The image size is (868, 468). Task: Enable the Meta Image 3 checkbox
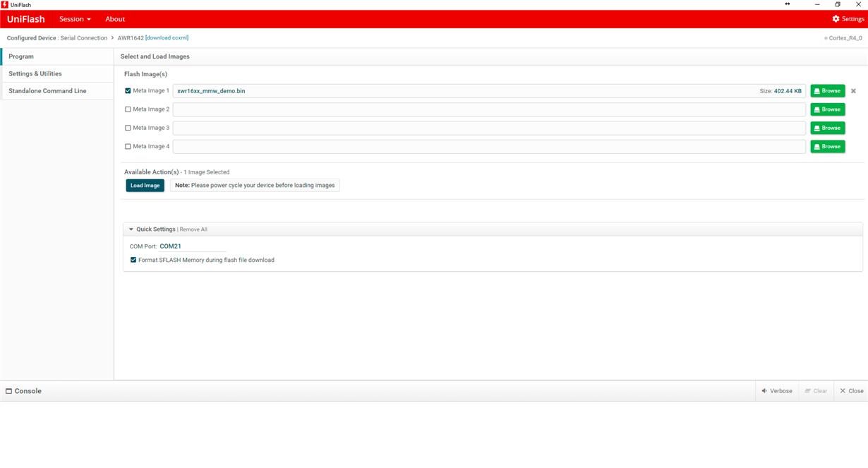click(128, 128)
